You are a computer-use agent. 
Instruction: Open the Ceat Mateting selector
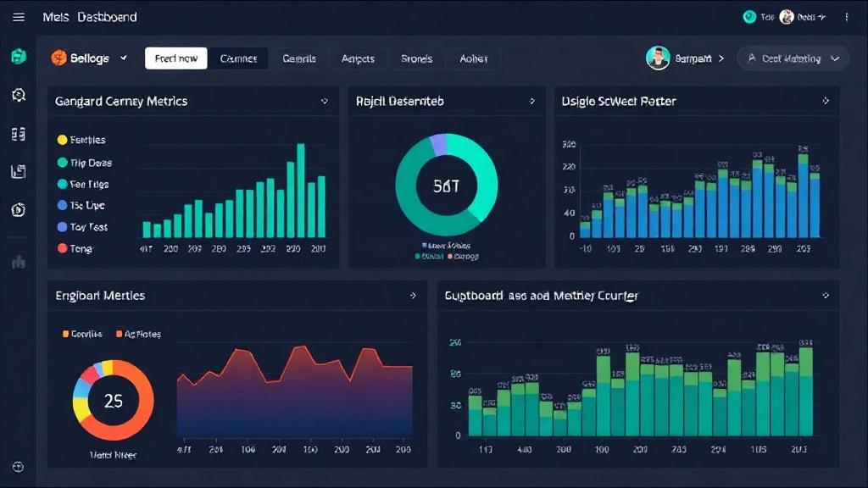coord(793,58)
